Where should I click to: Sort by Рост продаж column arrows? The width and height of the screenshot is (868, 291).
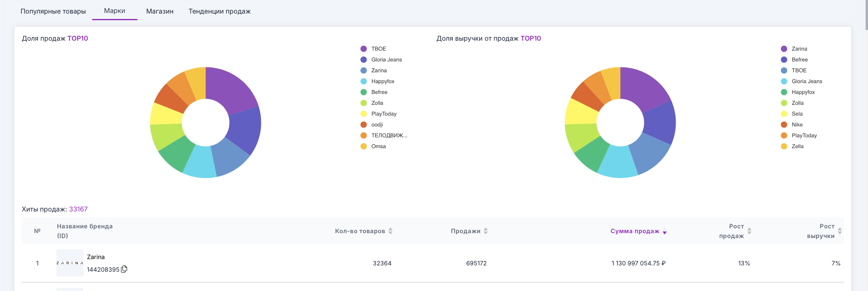click(749, 231)
